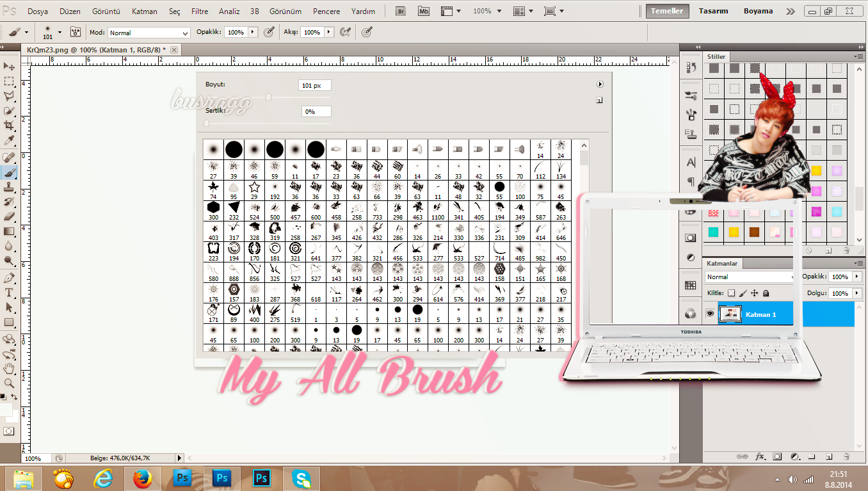Click the layer style fx icon
The image size is (868, 491).
[x=760, y=457]
